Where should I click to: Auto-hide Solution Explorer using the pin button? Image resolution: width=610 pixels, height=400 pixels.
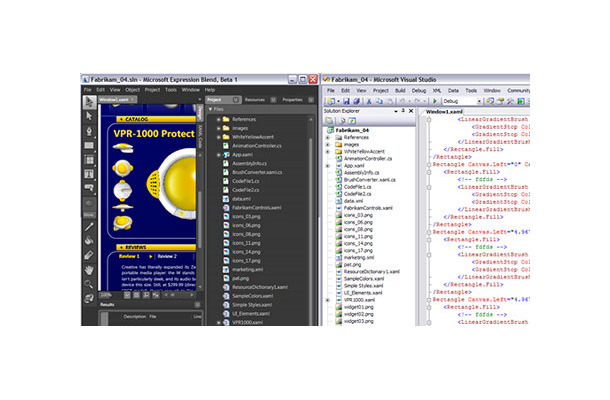coord(403,111)
